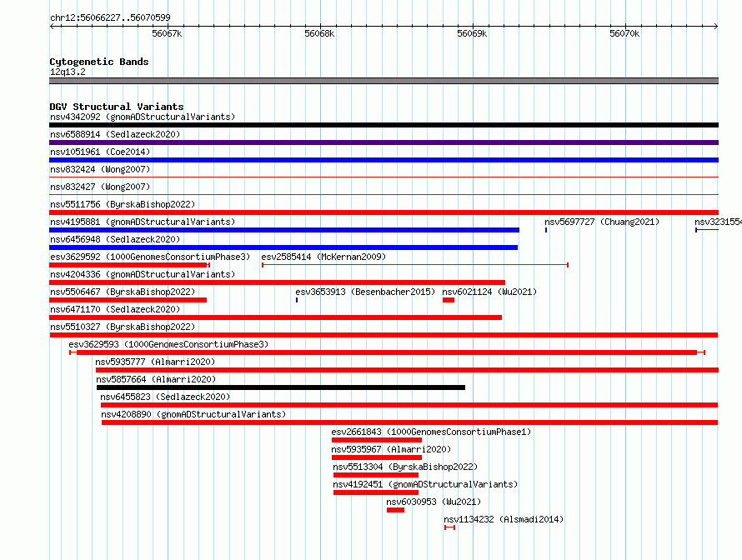Image resolution: width=742 pixels, height=560 pixels.
Task: Click esv2661843 (1000GenomesConsortiumPhase1) label
Action: pyautogui.click(x=431, y=432)
